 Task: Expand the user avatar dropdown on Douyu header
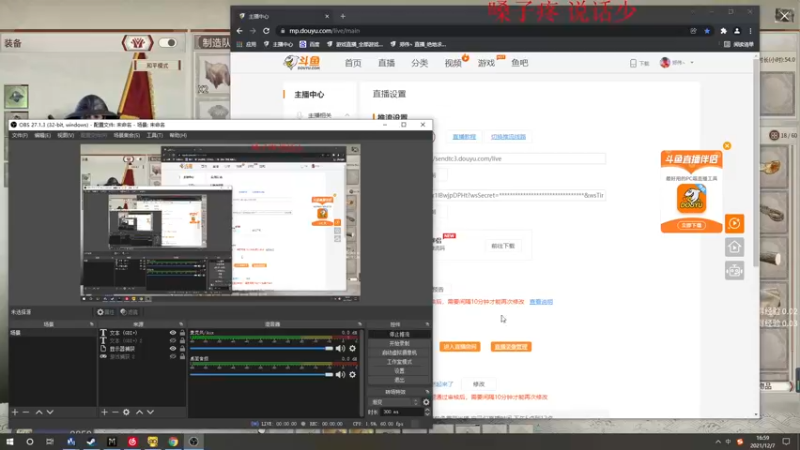692,63
